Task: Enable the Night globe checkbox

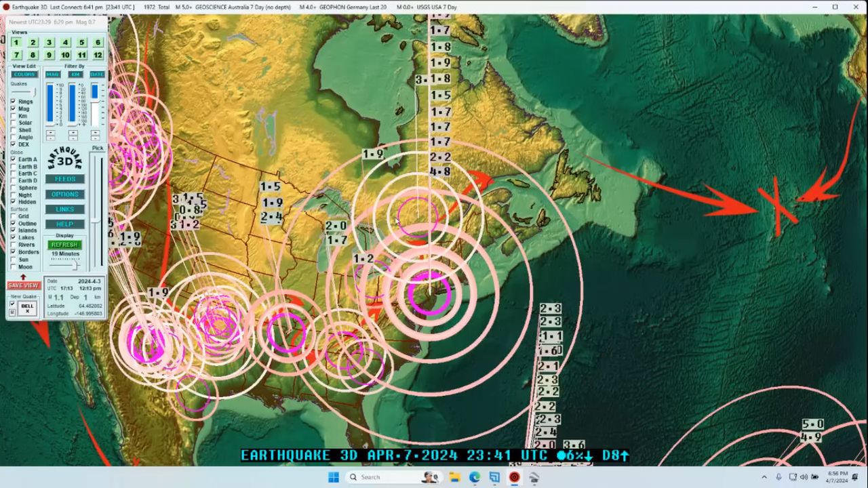Action: [13, 195]
